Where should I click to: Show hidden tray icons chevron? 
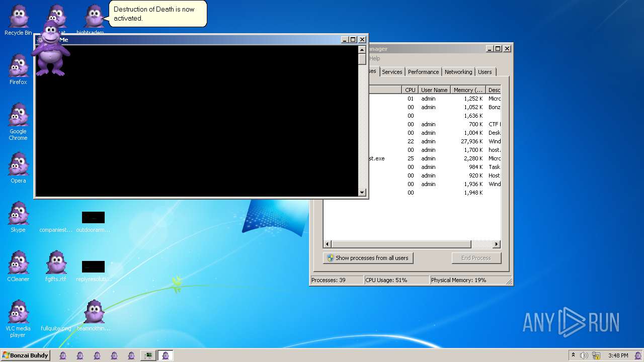[573, 355]
